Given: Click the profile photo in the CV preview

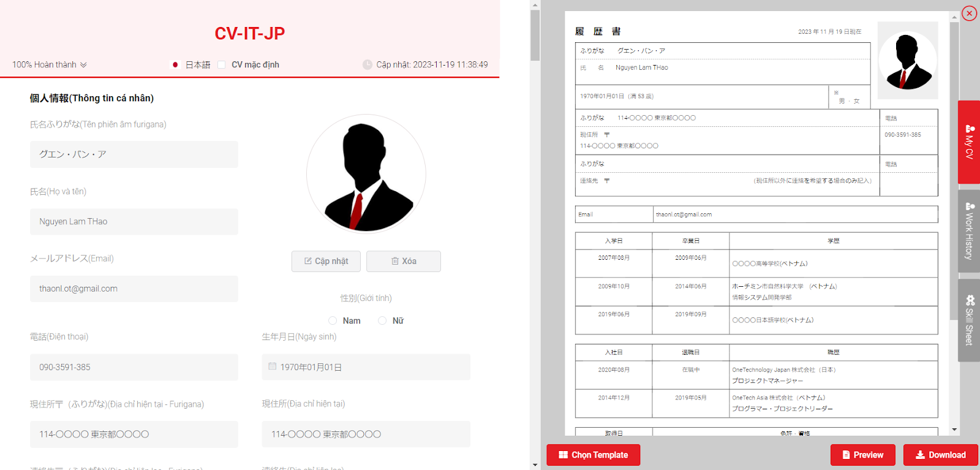Looking at the screenshot, I should pos(908,61).
